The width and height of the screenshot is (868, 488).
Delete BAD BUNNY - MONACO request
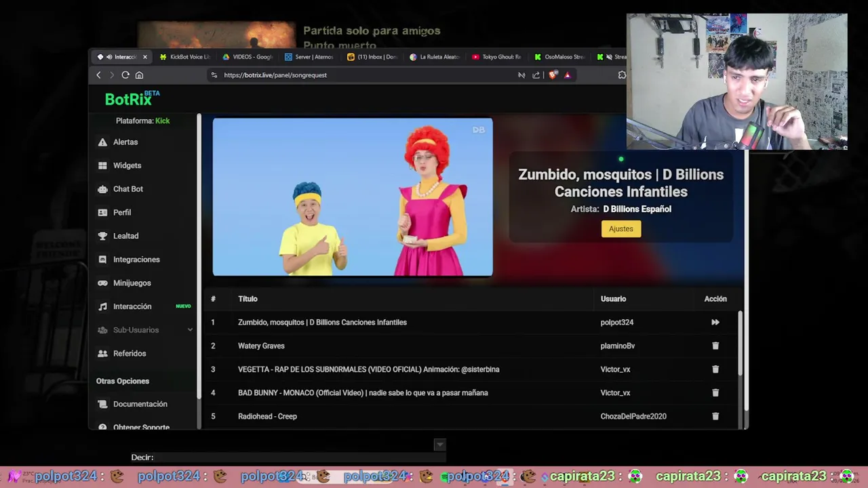[x=715, y=392]
